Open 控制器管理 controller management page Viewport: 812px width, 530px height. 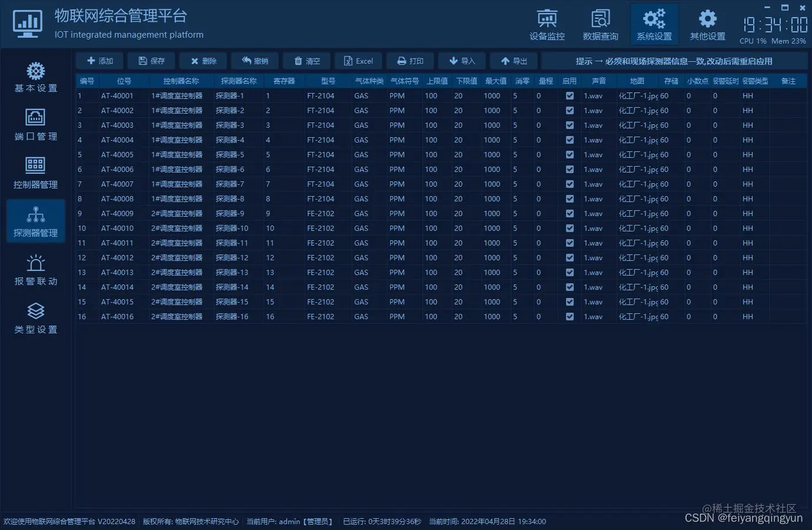point(35,173)
